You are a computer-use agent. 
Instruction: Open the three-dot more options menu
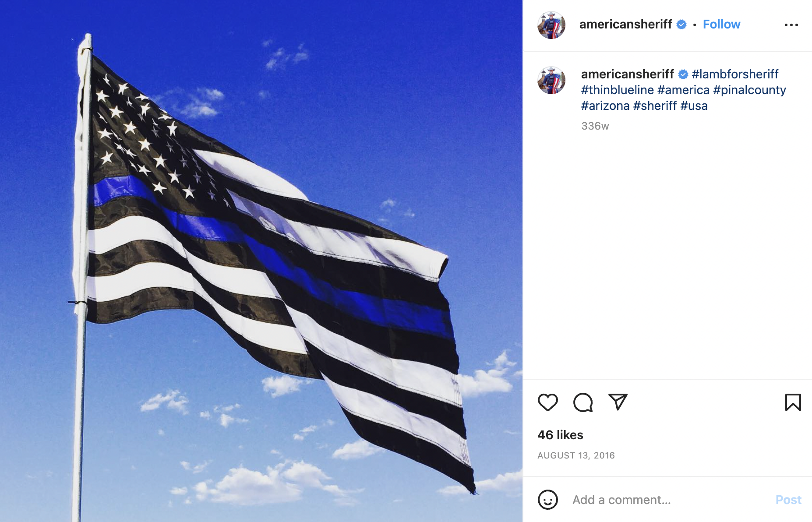point(791,25)
